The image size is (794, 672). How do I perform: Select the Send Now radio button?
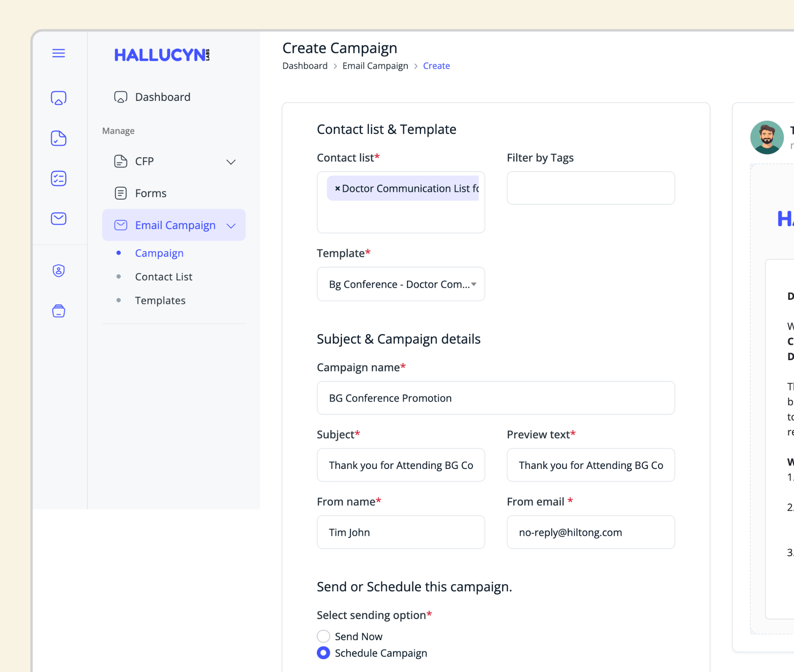(x=323, y=636)
